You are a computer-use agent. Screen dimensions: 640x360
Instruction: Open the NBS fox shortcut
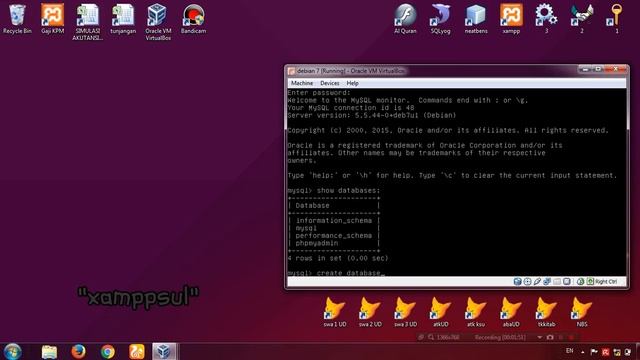(x=582, y=312)
